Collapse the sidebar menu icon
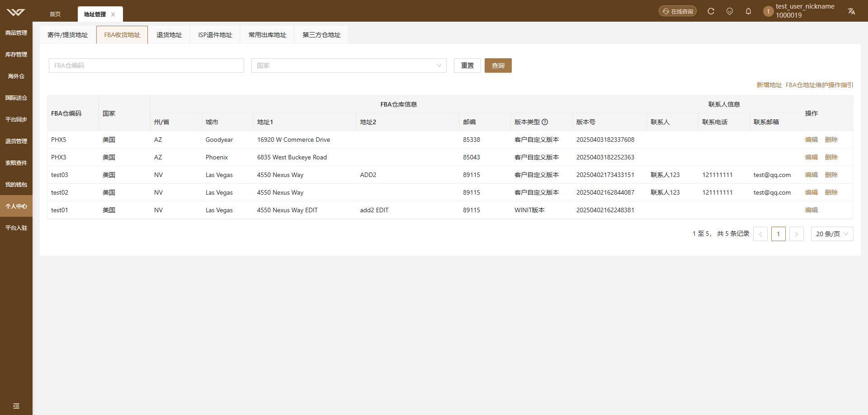868x415 pixels. coord(16,406)
